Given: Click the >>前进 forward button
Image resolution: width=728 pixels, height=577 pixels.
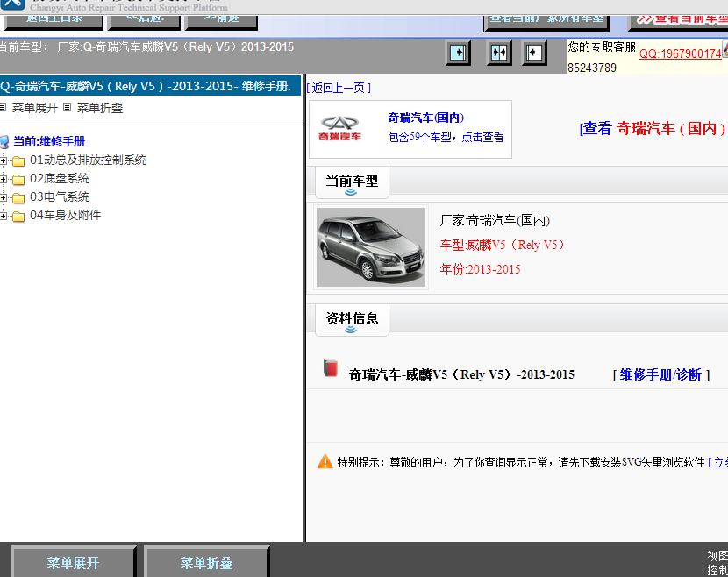Looking at the screenshot, I should [x=221, y=22].
